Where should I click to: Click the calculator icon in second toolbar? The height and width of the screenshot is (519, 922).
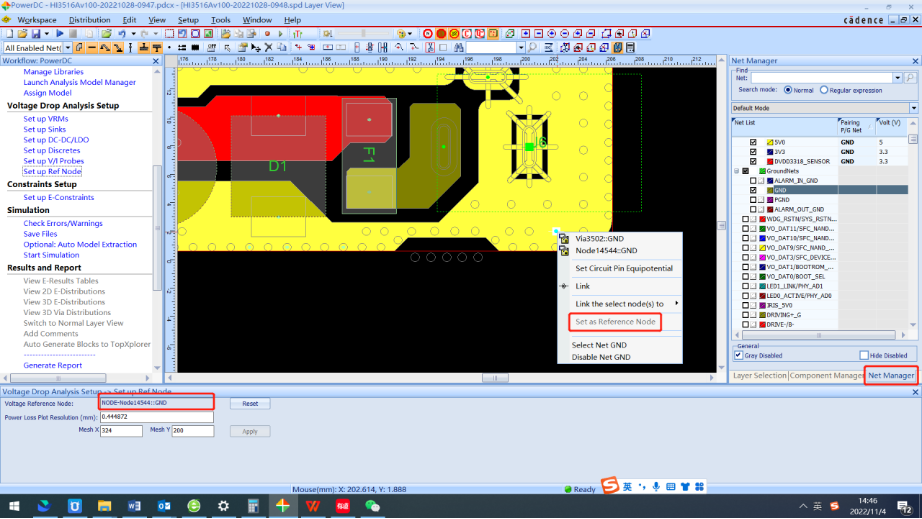(630, 48)
